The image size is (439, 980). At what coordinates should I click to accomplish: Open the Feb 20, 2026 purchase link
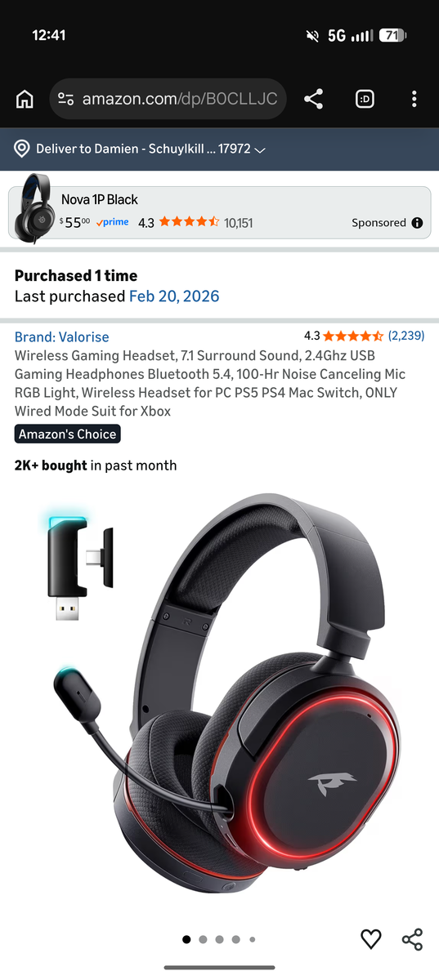click(x=174, y=296)
